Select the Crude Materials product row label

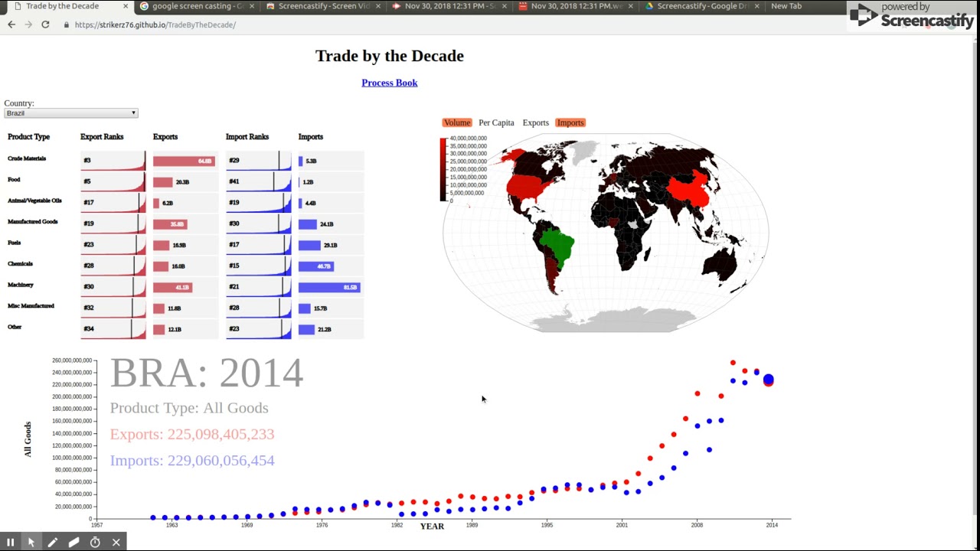click(27, 158)
